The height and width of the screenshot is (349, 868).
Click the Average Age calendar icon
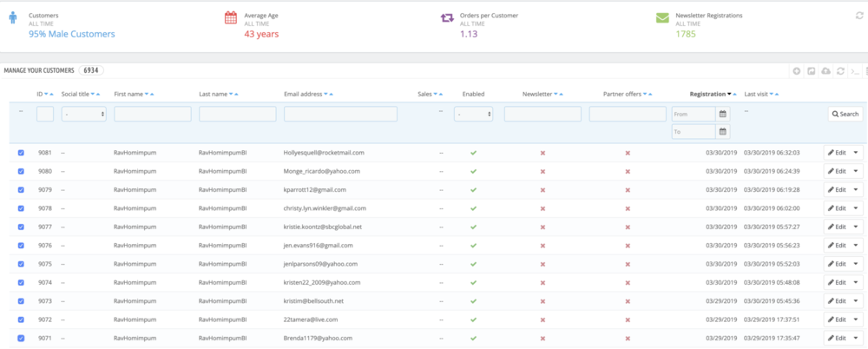pyautogui.click(x=231, y=17)
